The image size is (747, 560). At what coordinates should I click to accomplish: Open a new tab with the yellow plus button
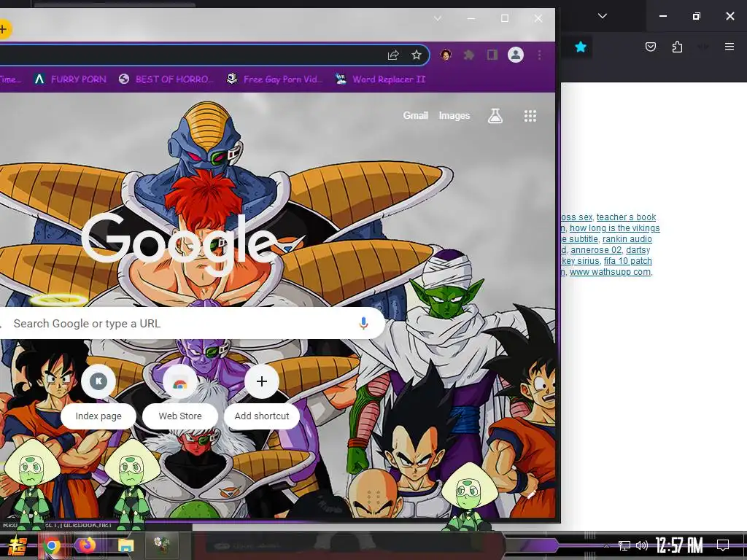click(4, 29)
